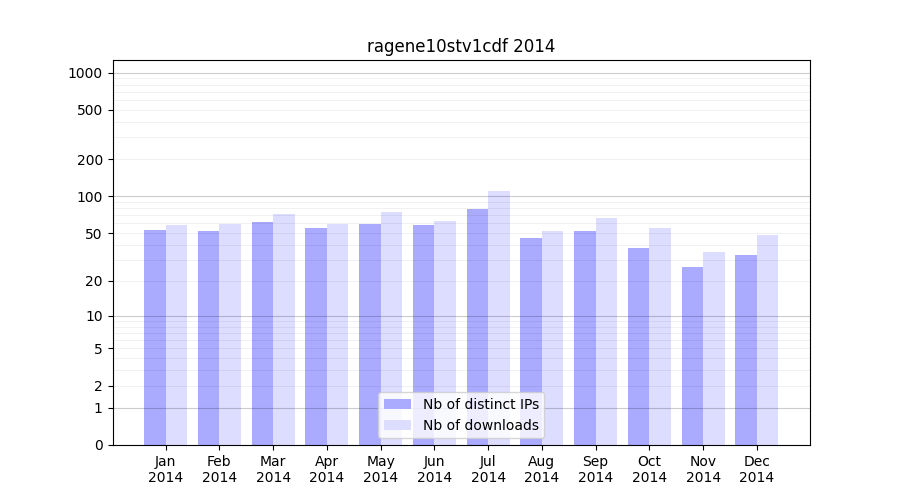Click the 100 y-axis tick label
The image size is (900, 500).
pos(90,197)
